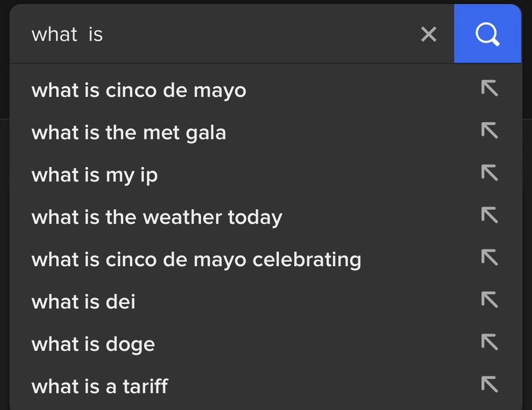This screenshot has width=532, height=410.
Task: Select 'what is cinco de mayo celebrating'
Action: (265, 259)
